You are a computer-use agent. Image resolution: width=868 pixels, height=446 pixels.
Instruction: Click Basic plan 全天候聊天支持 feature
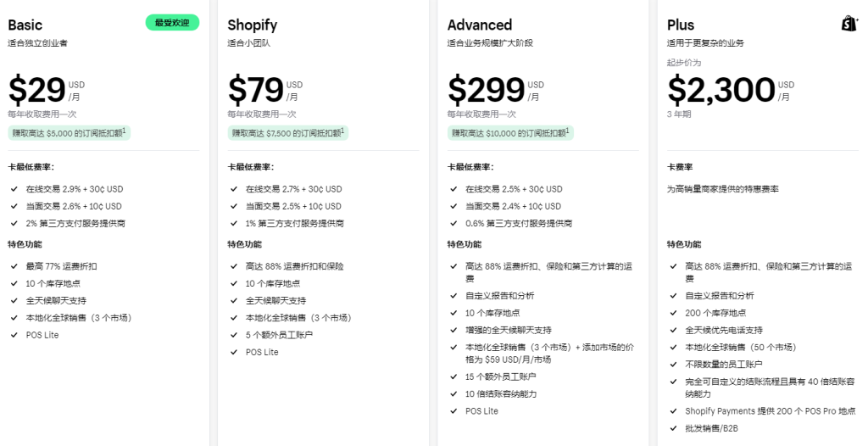pos(56,301)
